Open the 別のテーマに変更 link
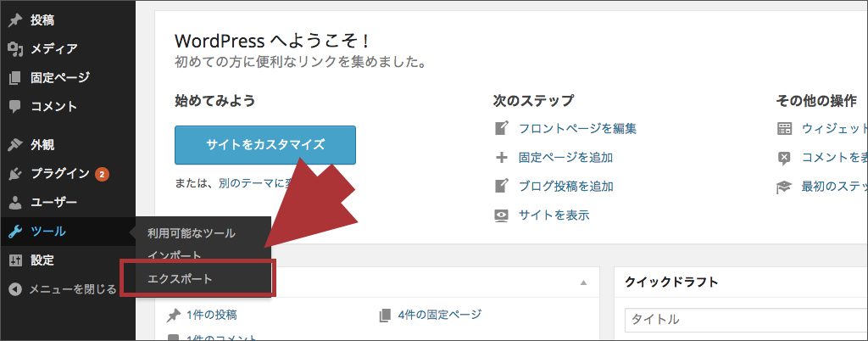868x341 pixels. point(256,183)
